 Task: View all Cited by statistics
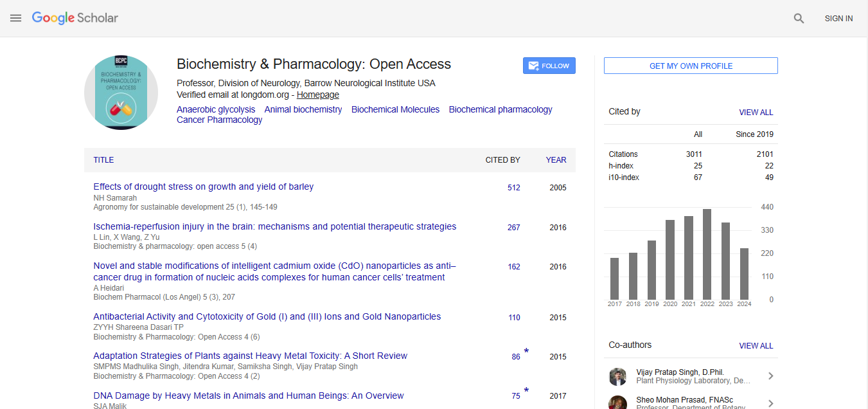(x=756, y=112)
